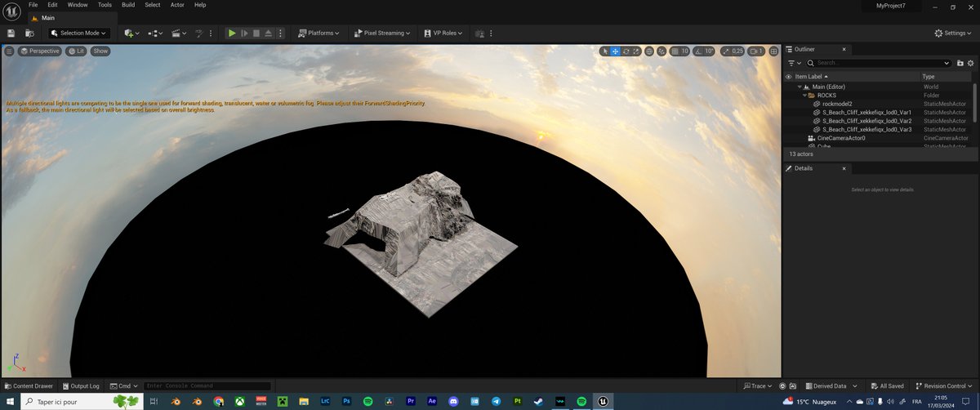
Task: Adjust camera speed button showing 1
Action: (756, 51)
